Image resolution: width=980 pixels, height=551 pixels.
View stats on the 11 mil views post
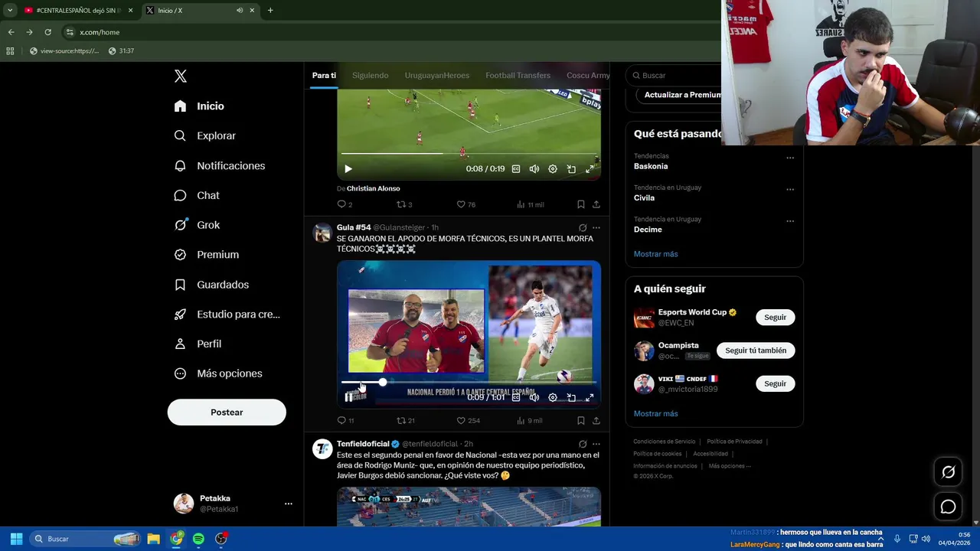pyautogui.click(x=530, y=204)
